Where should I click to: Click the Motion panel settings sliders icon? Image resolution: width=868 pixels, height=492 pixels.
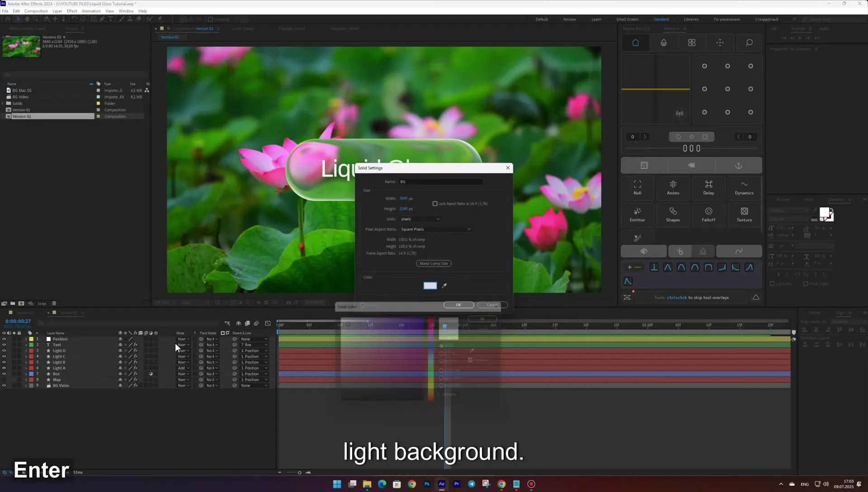(627, 298)
